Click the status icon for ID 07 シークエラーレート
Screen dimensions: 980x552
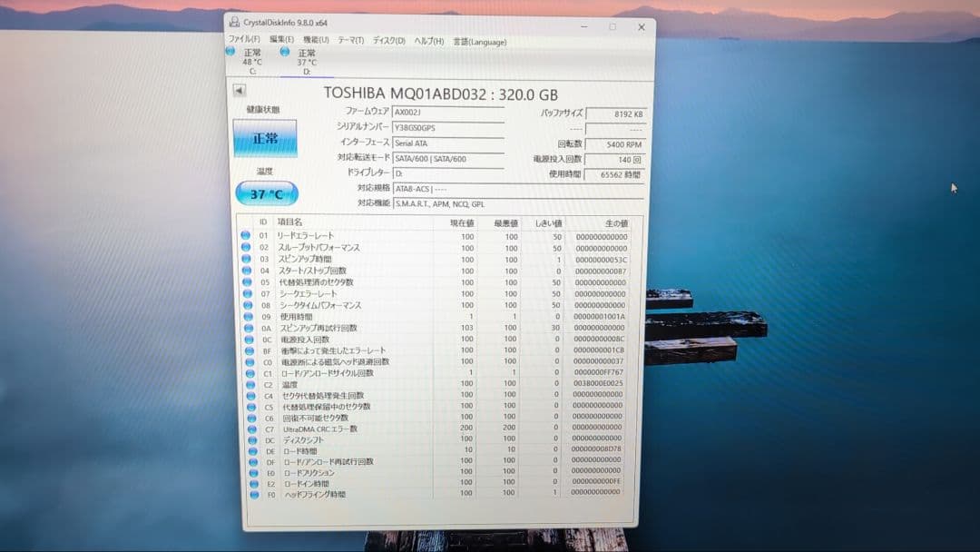[248, 293]
